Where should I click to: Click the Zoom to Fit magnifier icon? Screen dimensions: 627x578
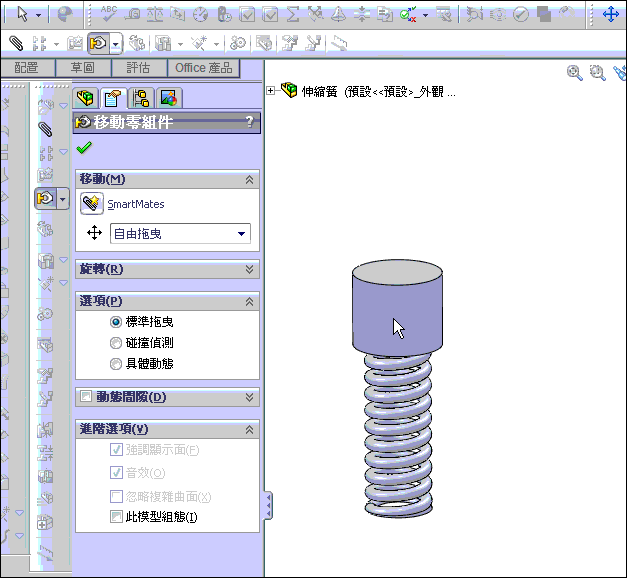coord(575,73)
